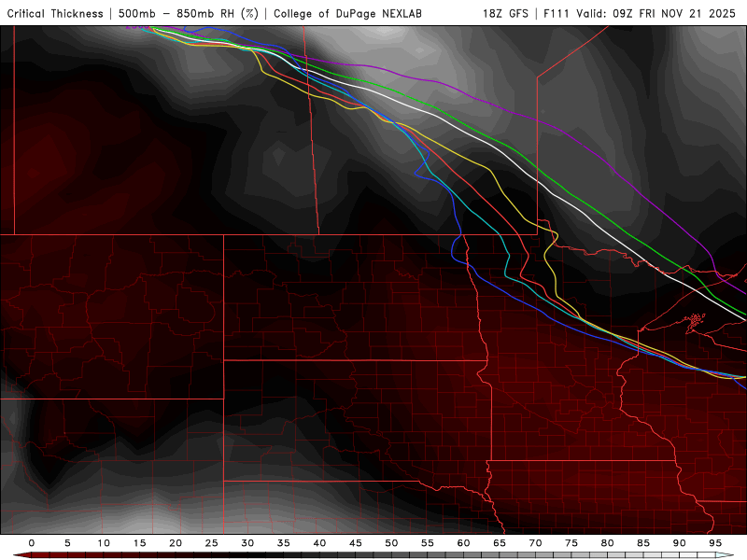Select the colorbar value "65"
The width and height of the screenshot is (747, 560).
point(500,543)
